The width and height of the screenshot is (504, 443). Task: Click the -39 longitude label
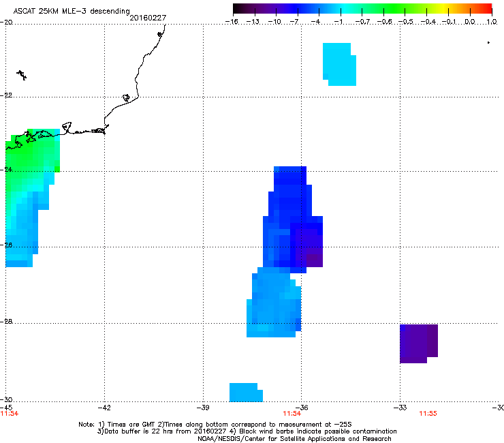(203, 408)
